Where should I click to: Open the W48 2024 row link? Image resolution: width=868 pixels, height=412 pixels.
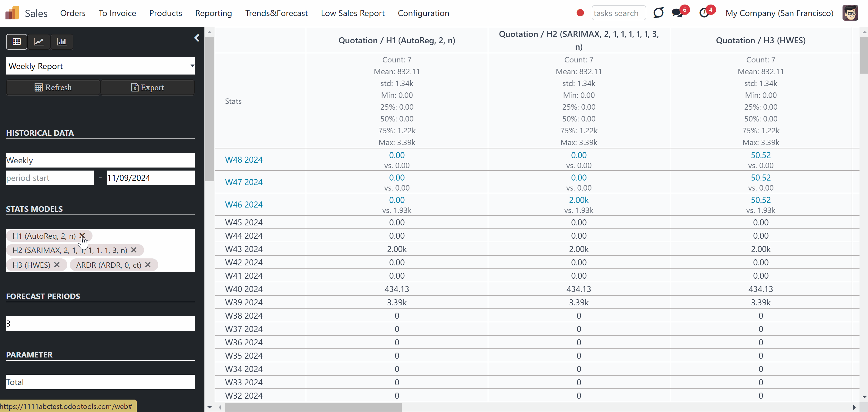point(244,160)
